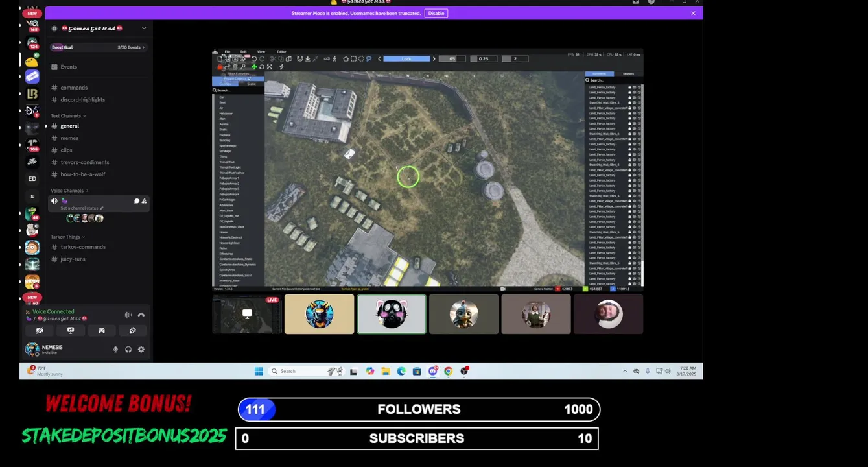Disconnect from voice with the hang-up icon

(x=141, y=315)
